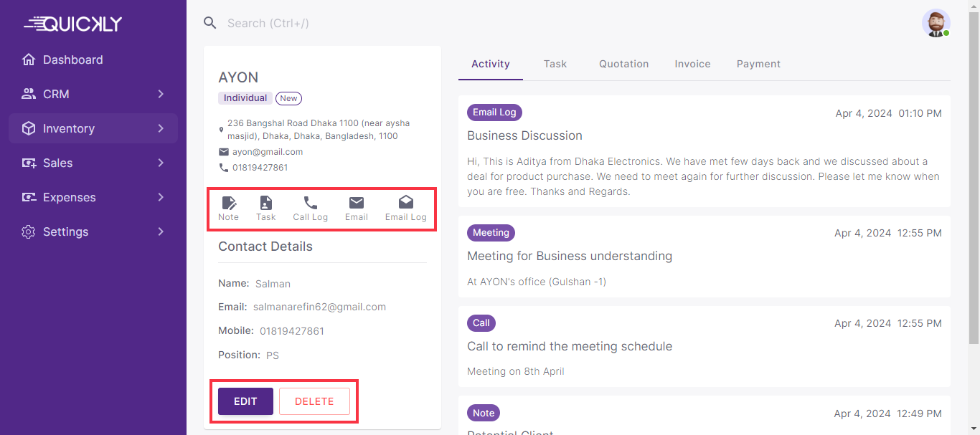Screen dimensions: 980x435
Task: Open the user avatar profile menu
Action: (936, 23)
